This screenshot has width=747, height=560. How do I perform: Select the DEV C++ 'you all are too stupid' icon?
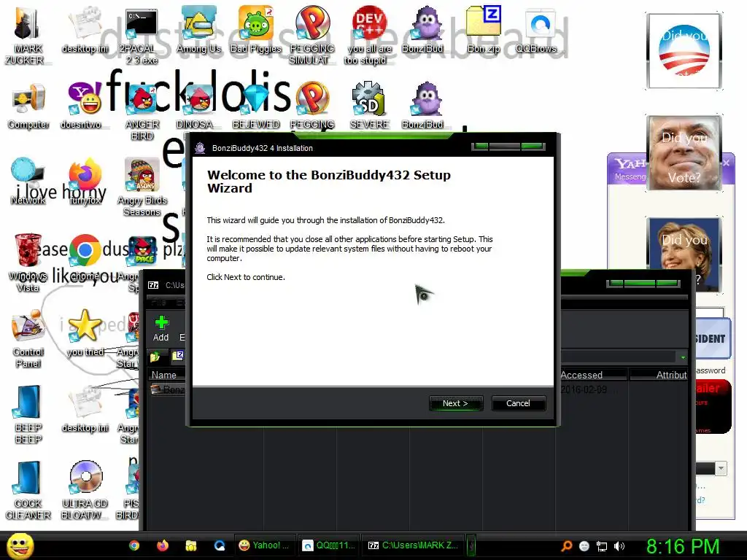(x=369, y=35)
